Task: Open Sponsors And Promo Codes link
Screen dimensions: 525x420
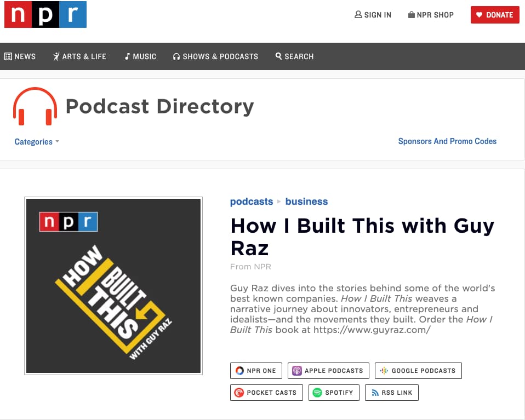Action: tap(447, 141)
